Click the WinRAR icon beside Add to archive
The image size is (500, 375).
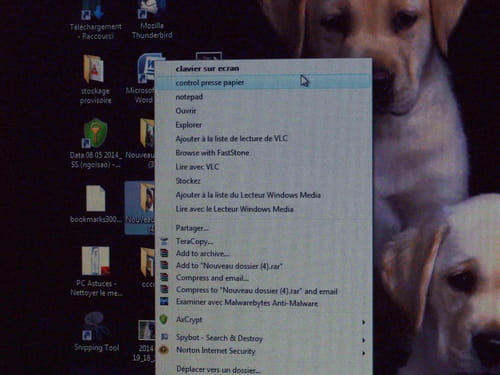[164, 253]
